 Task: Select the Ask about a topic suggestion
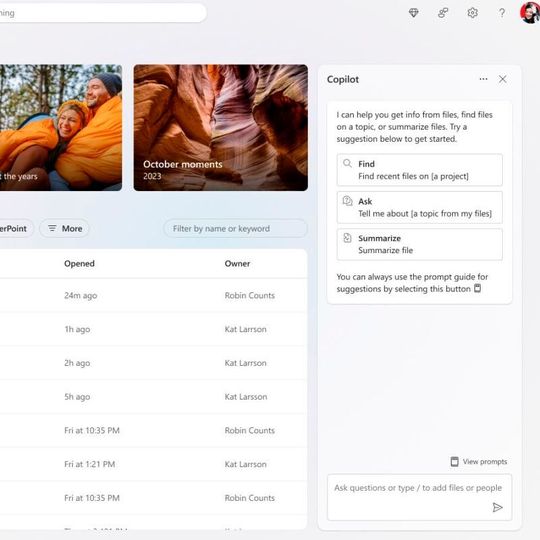419,207
